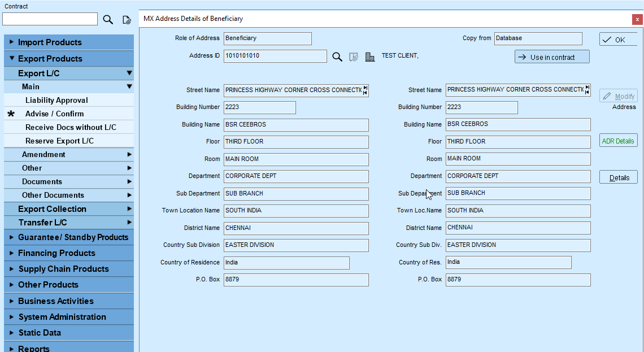Click the left District Name field
The image size is (644, 352).
(296, 228)
